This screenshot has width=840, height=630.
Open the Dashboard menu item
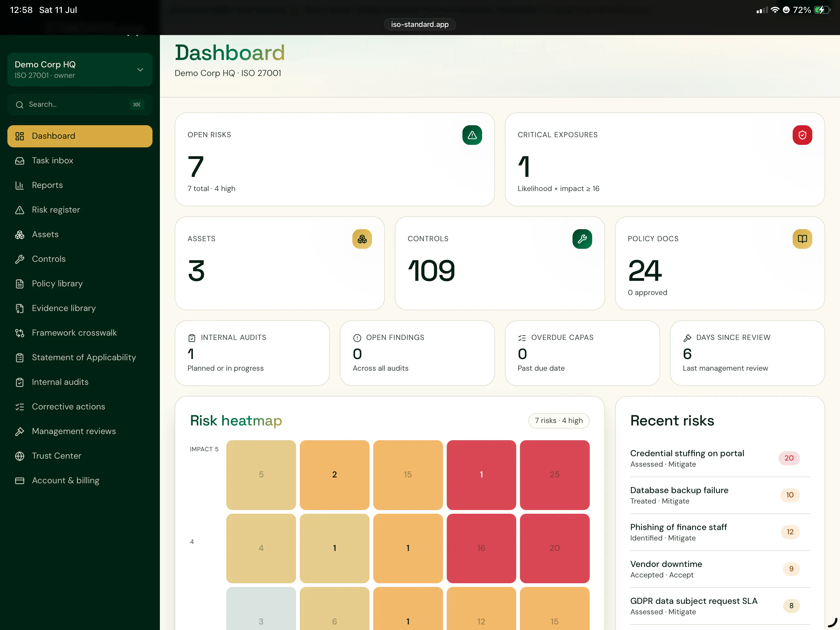[x=80, y=136]
